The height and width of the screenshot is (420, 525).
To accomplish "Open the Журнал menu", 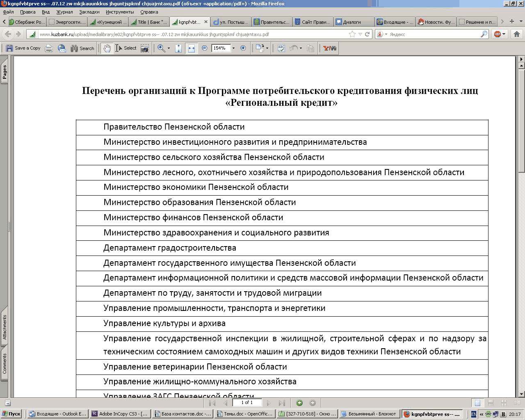I will coord(64,12).
